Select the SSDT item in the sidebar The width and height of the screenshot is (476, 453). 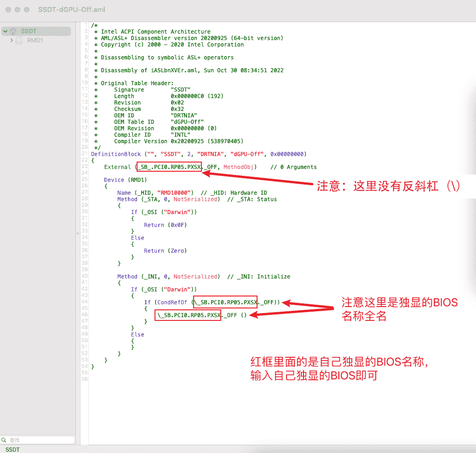29,31
